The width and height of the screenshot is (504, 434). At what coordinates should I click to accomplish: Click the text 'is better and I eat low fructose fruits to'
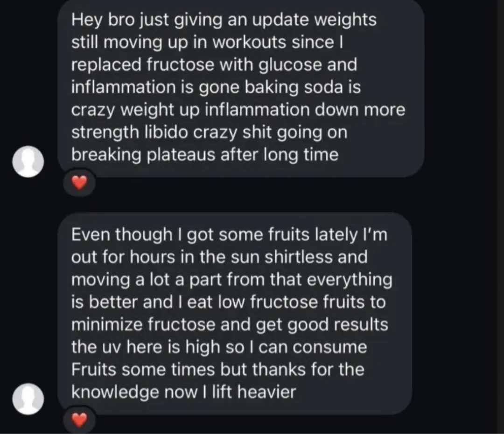(x=228, y=302)
